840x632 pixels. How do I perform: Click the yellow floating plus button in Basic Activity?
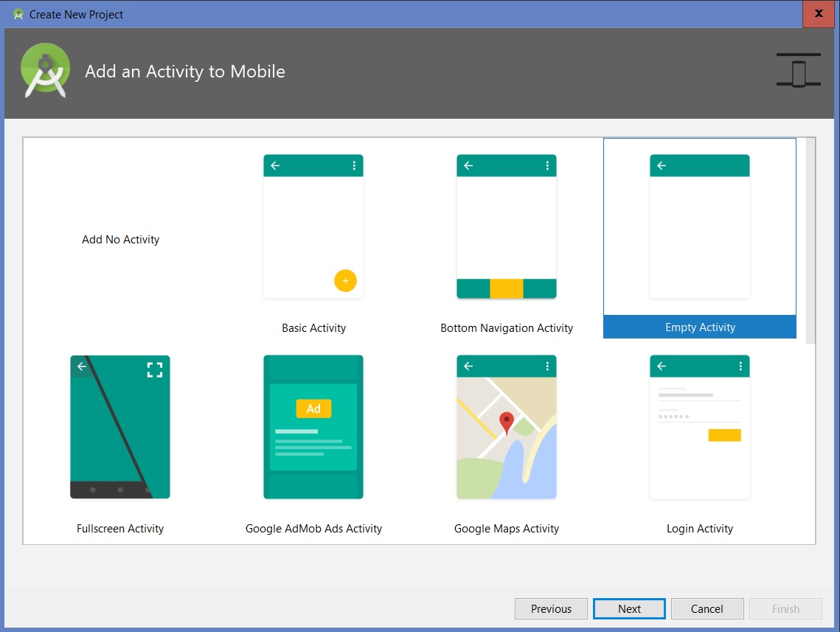click(x=345, y=280)
